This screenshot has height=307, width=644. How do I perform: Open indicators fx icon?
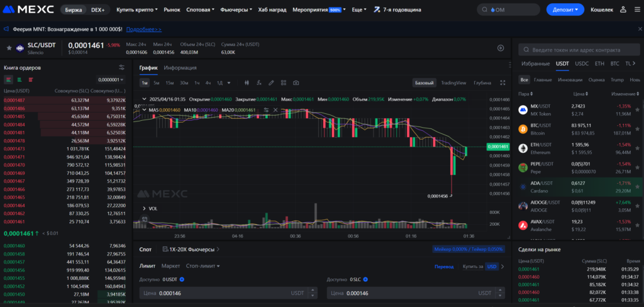pyautogui.click(x=258, y=82)
